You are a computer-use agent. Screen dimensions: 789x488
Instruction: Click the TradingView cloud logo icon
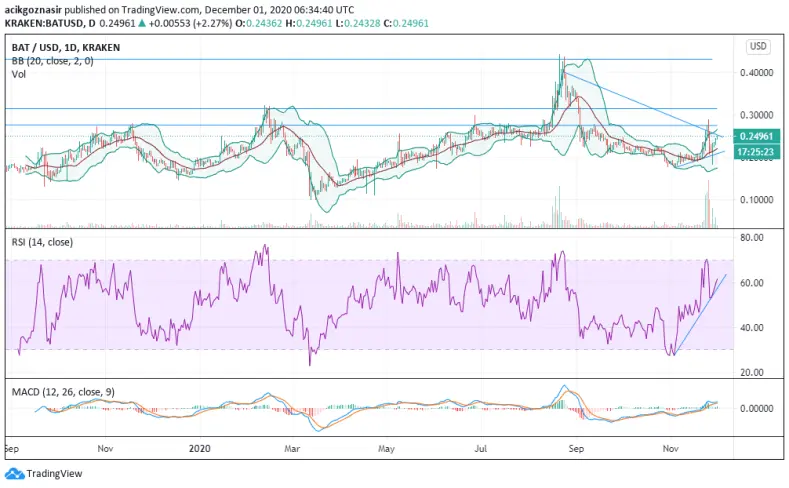coord(14,473)
